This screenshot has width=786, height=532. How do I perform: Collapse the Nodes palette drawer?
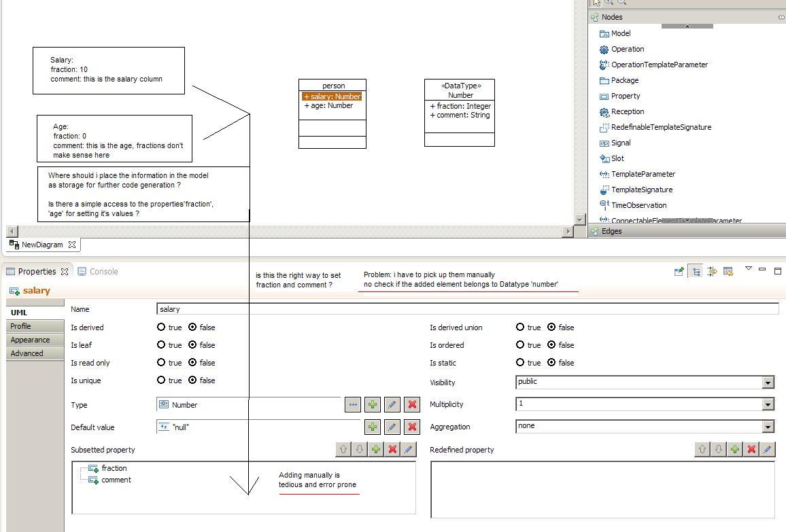(x=687, y=17)
